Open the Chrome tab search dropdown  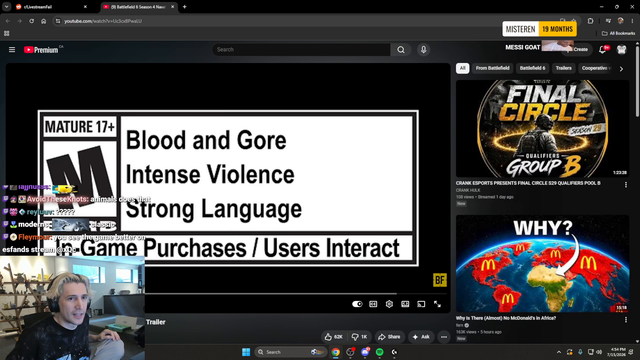click(x=7, y=7)
